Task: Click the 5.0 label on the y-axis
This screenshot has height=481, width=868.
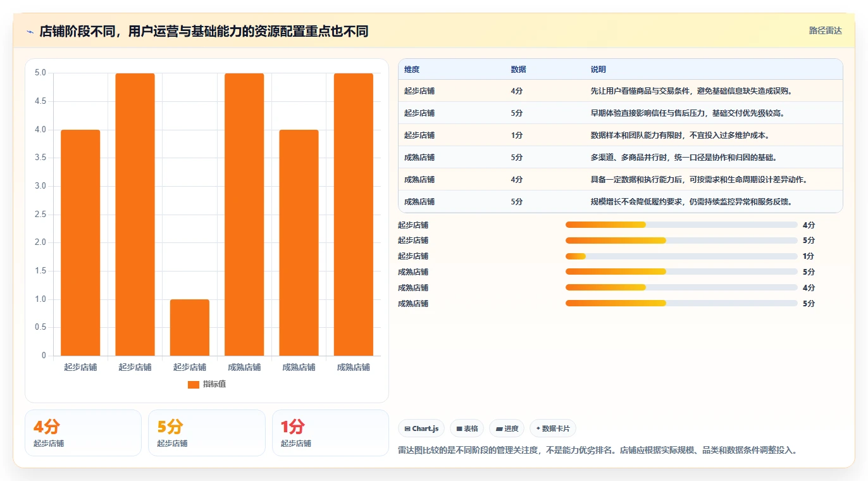Action: pos(40,73)
